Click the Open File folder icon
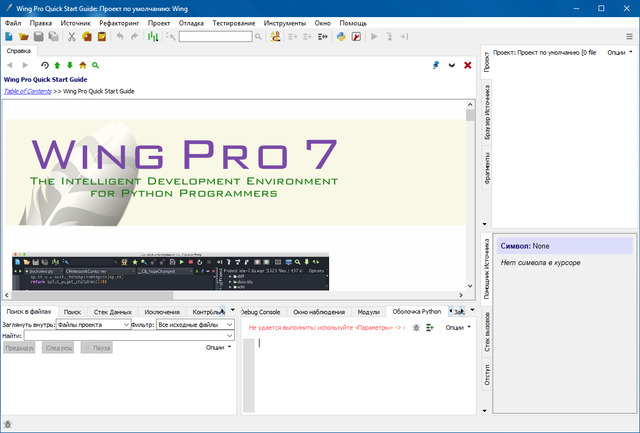Screen dimensions: 640x433 tap(24, 37)
